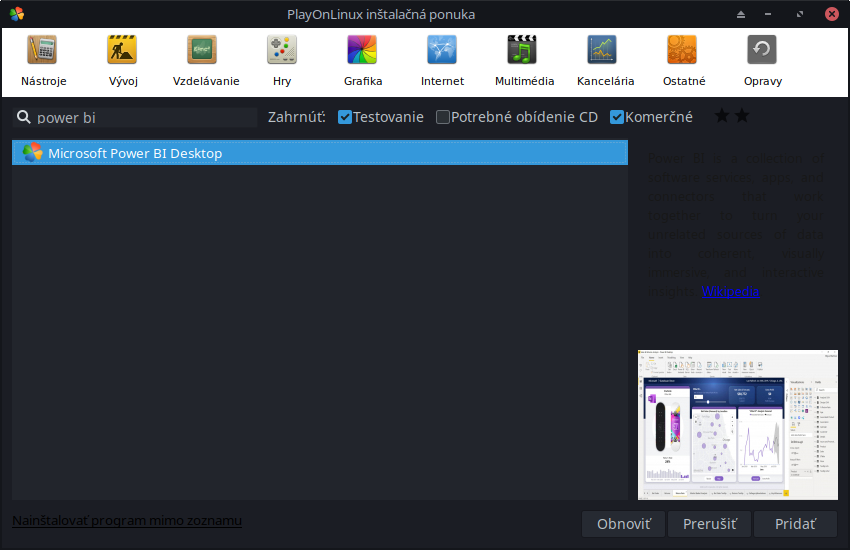Click the search field containing power bi
Viewport: 850px width, 550px height.
[x=134, y=118]
